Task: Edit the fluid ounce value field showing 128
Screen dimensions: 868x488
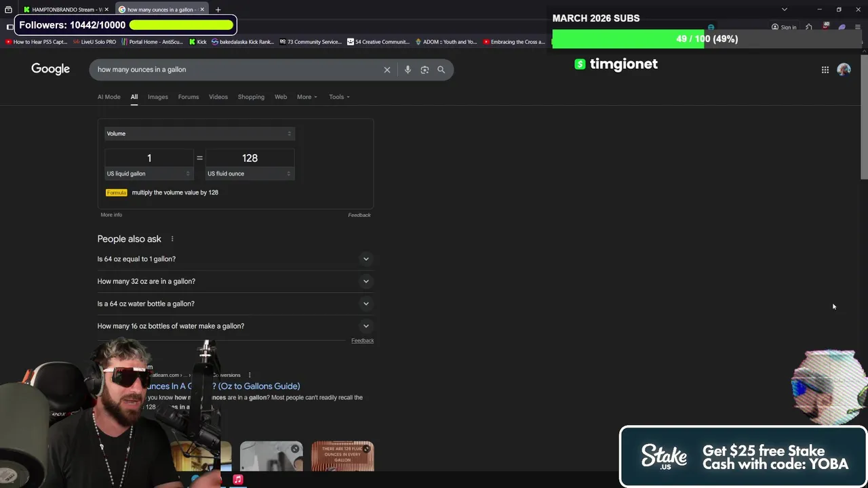Action: pyautogui.click(x=250, y=158)
